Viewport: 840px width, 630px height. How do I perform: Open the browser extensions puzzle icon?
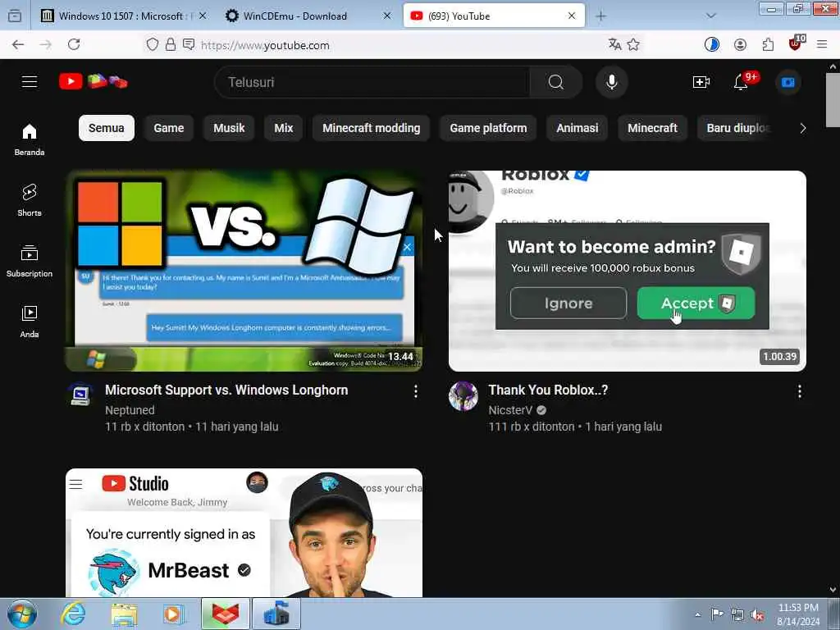pos(768,44)
